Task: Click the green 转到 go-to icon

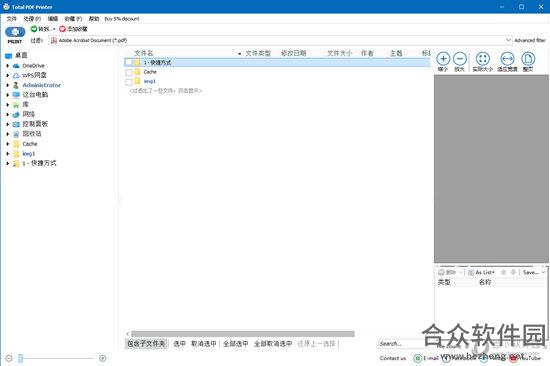Action: click(34, 29)
